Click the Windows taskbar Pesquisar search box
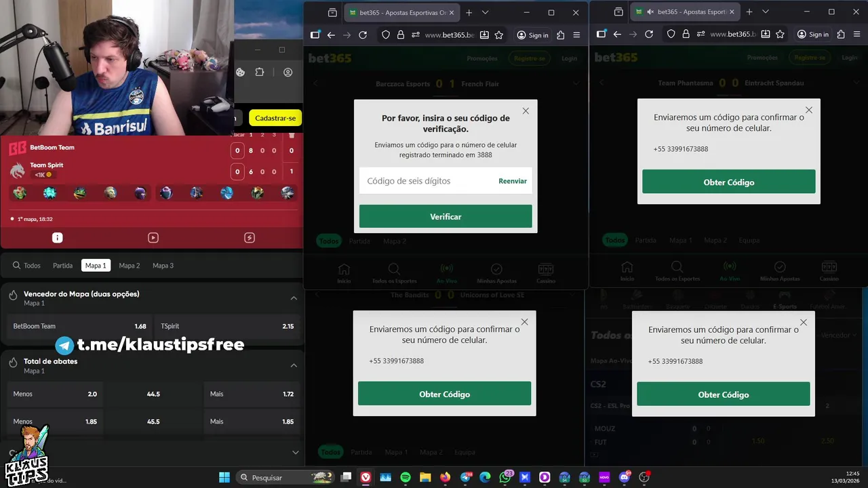This screenshot has width=868, height=488. [285, 477]
